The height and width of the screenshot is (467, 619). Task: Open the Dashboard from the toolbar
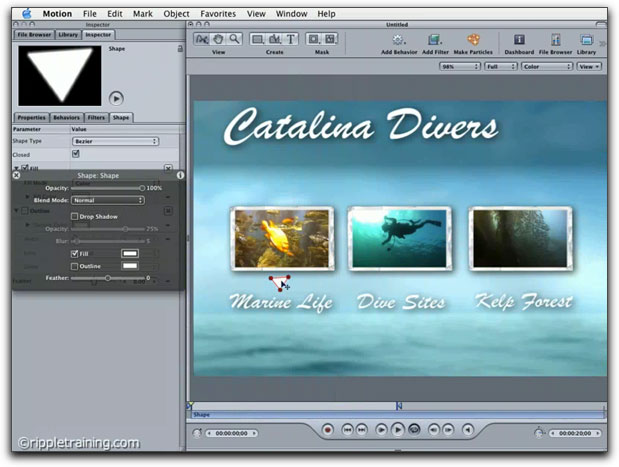(x=518, y=39)
